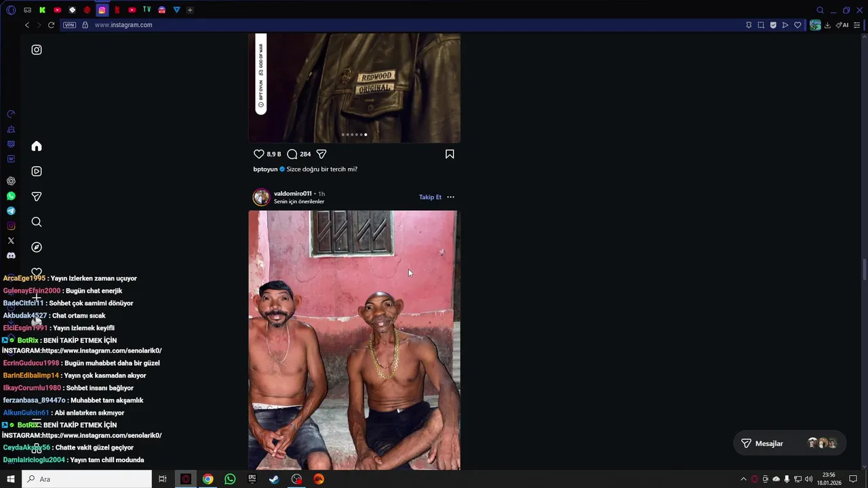Click the instagram.com address field
Screen dimensions: 868x488
pyautogui.click(x=407, y=25)
